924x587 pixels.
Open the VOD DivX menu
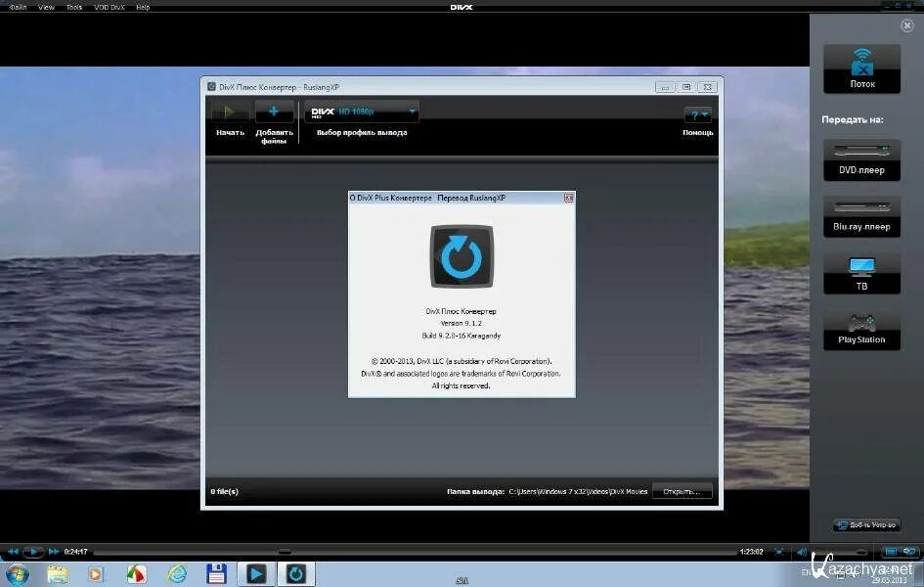(109, 7)
